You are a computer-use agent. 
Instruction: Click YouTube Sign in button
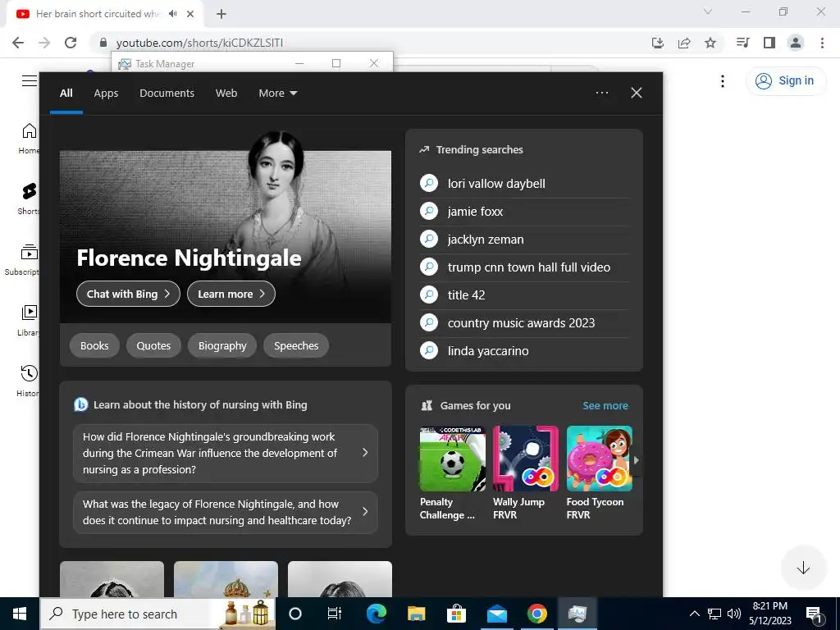pos(785,81)
